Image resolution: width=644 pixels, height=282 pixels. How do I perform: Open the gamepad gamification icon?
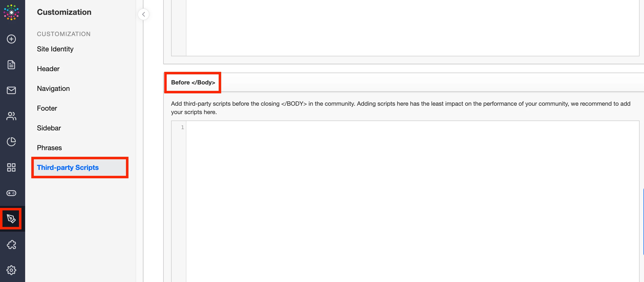point(11,193)
